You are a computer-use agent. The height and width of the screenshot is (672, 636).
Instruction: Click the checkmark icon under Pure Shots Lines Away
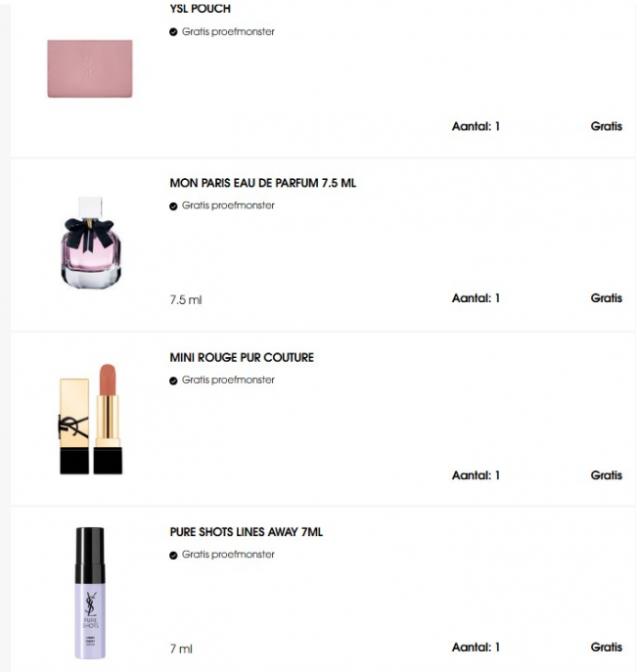173,555
